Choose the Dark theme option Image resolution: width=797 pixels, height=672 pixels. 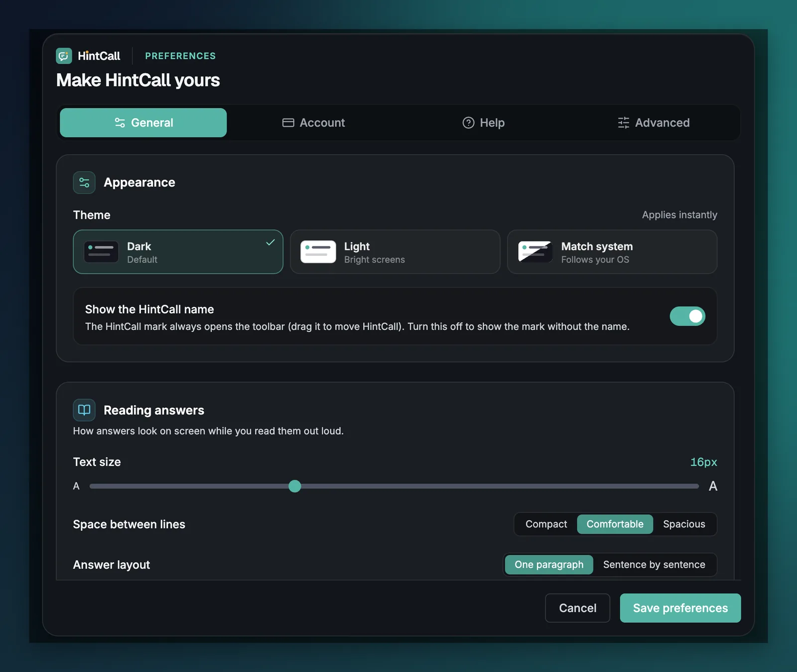178,252
